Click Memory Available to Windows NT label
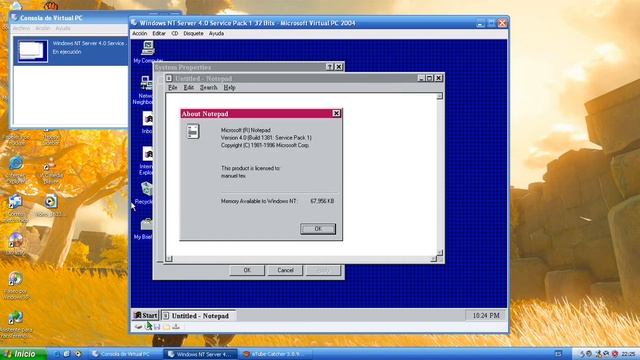640x360 pixels. [x=259, y=201]
